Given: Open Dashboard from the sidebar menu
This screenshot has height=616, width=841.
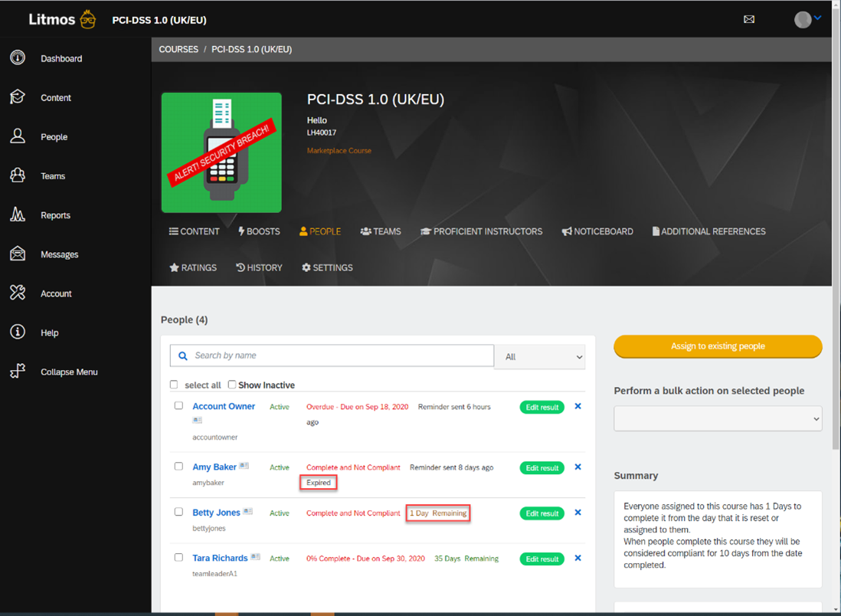Looking at the screenshot, I should [61, 58].
